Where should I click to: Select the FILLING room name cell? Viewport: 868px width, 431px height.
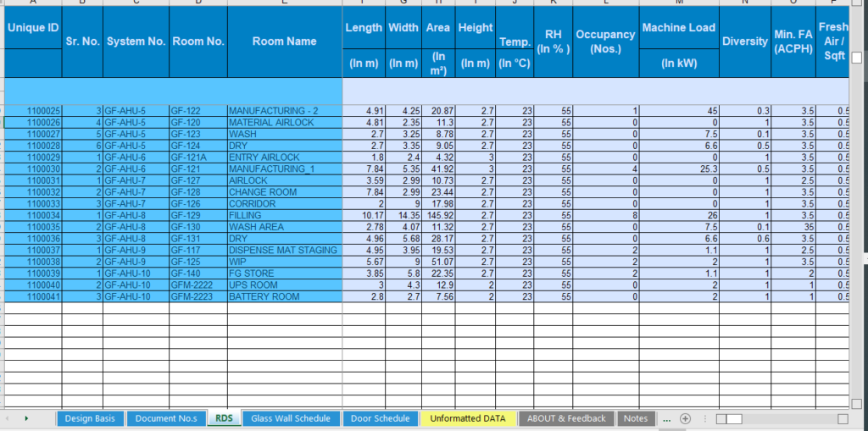[284, 216]
